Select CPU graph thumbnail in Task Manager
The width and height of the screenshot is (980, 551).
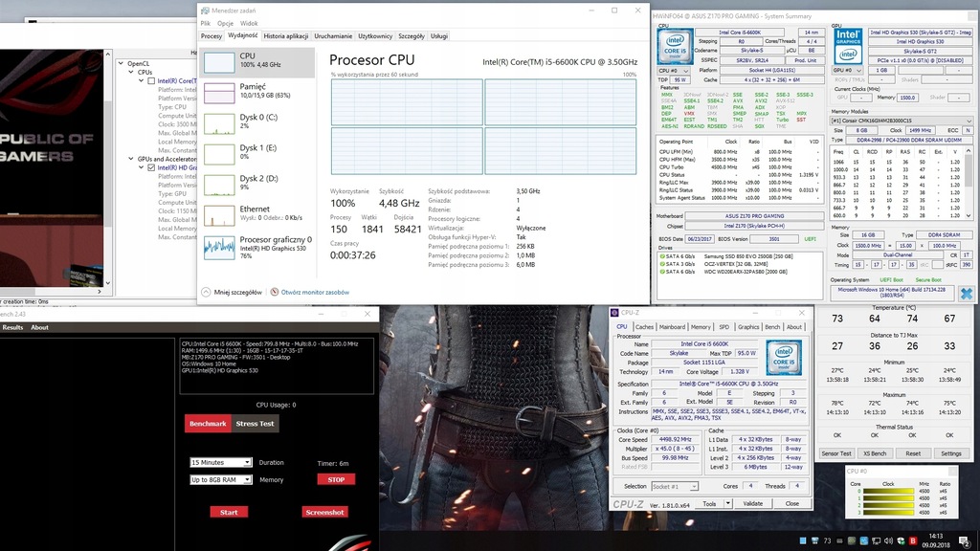[219, 62]
